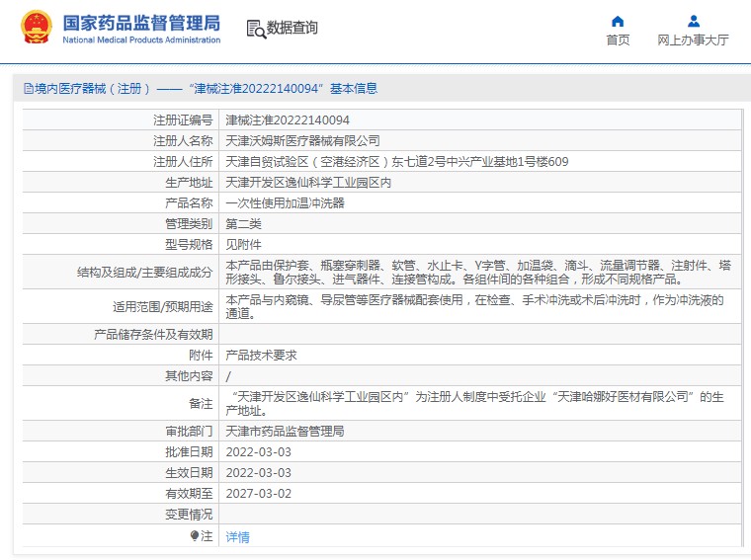Click intended use description text
Screen dimensions: 751x560
pos(474,306)
